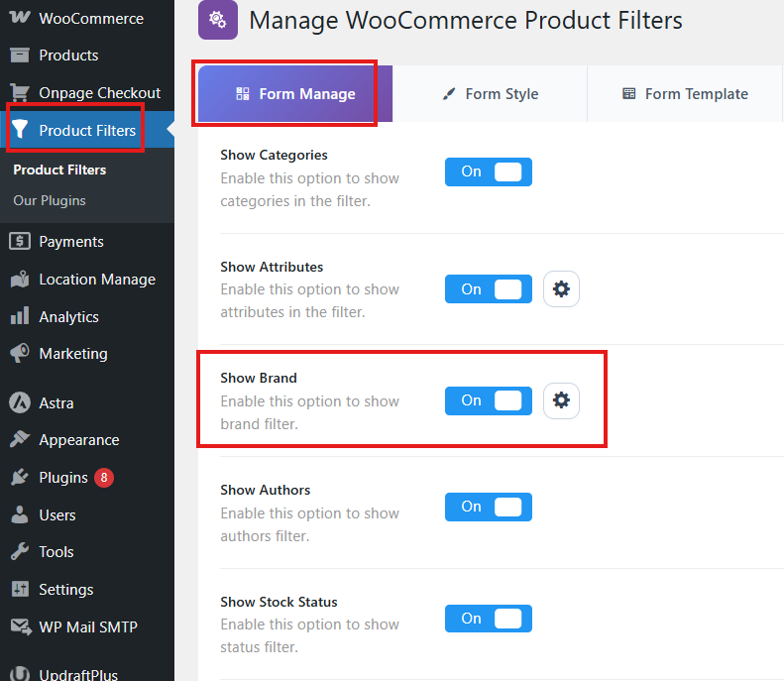784x681 pixels.
Task: Toggle the Show Authors switch
Action: [488, 507]
